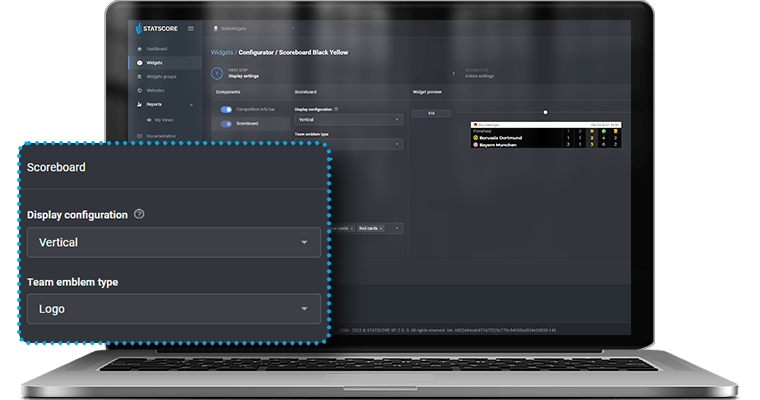Click the Bundesliga competition name in the preview
The image size is (760, 400).
click(x=489, y=125)
